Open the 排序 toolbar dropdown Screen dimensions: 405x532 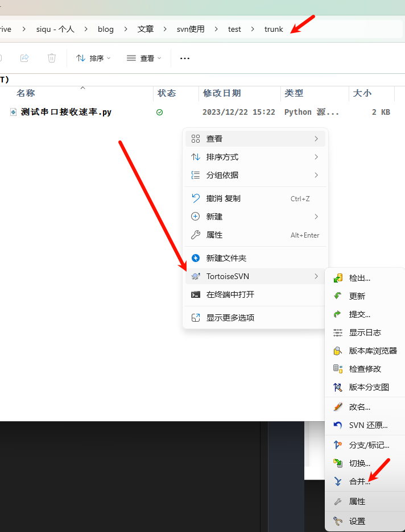coord(94,58)
